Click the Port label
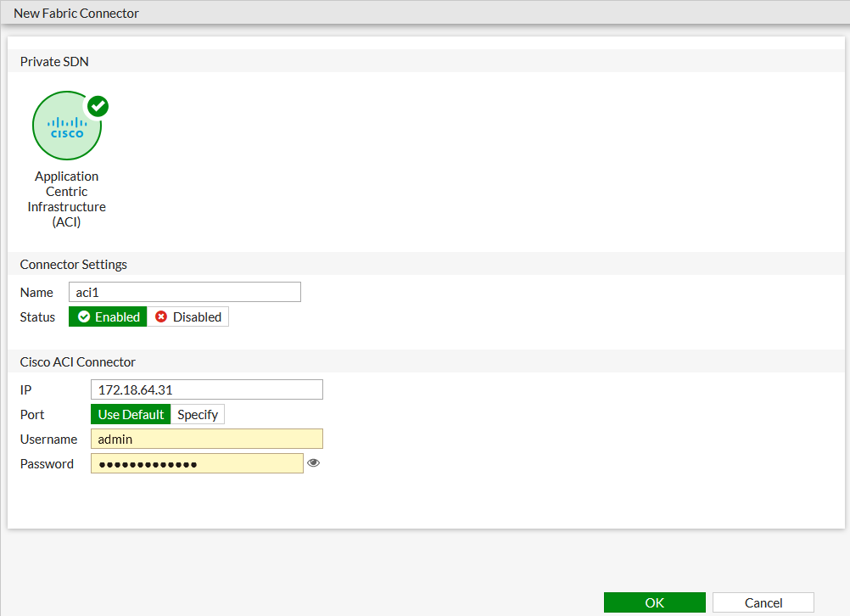Viewport: 850px width, 616px height. pos(32,415)
